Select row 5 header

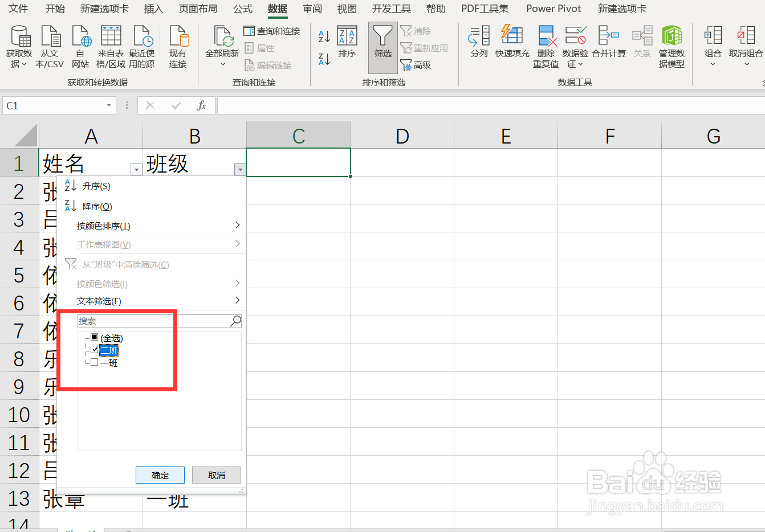[x=19, y=275]
